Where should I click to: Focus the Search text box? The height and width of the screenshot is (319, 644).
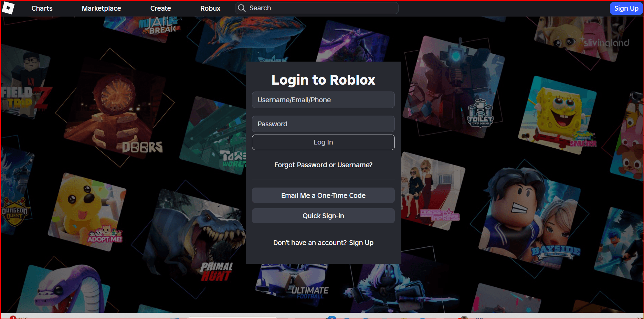(x=322, y=8)
